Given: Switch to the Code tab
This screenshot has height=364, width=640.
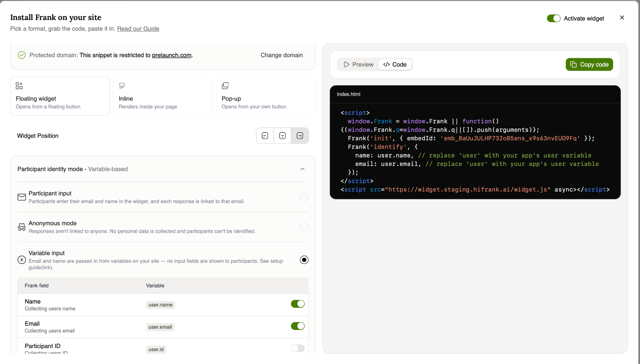Looking at the screenshot, I should [395, 65].
